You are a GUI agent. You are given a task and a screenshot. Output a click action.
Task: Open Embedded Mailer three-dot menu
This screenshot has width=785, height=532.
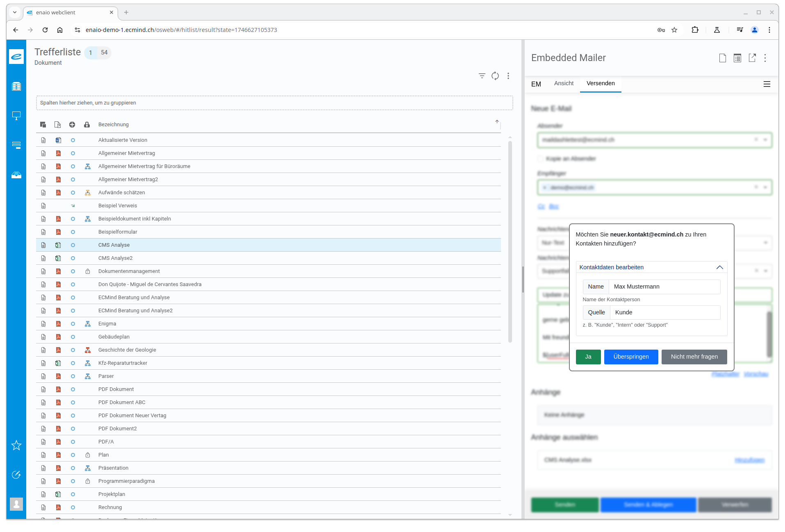(765, 58)
